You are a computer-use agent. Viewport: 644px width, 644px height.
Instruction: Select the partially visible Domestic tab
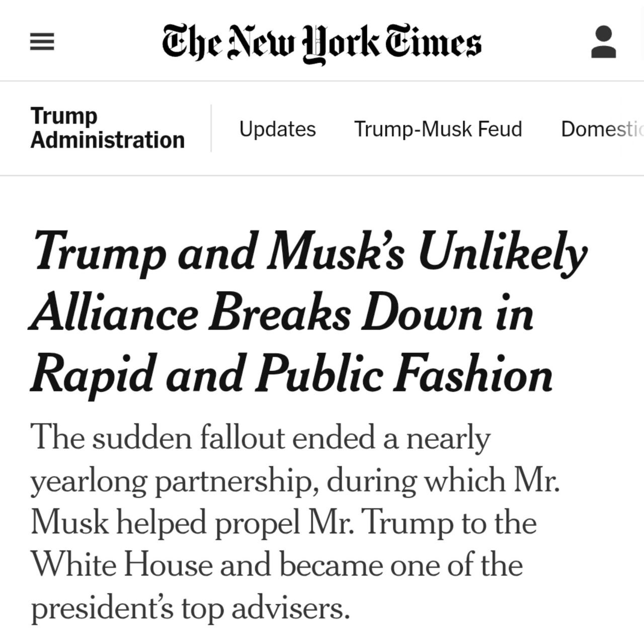tap(601, 129)
